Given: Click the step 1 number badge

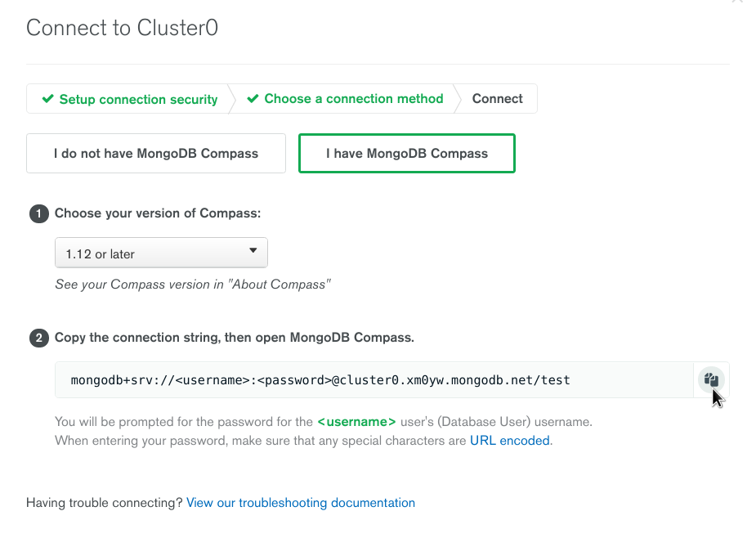Looking at the screenshot, I should pos(39,213).
